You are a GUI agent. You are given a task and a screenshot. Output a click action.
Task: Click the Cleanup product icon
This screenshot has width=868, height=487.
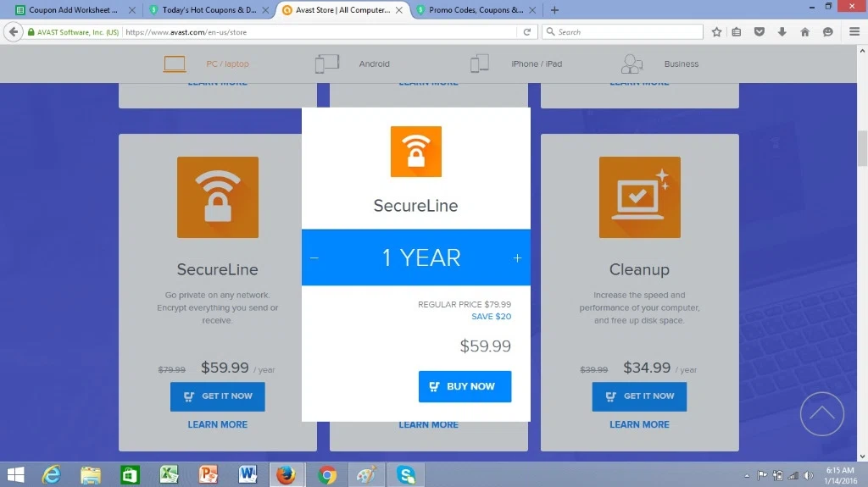(639, 197)
